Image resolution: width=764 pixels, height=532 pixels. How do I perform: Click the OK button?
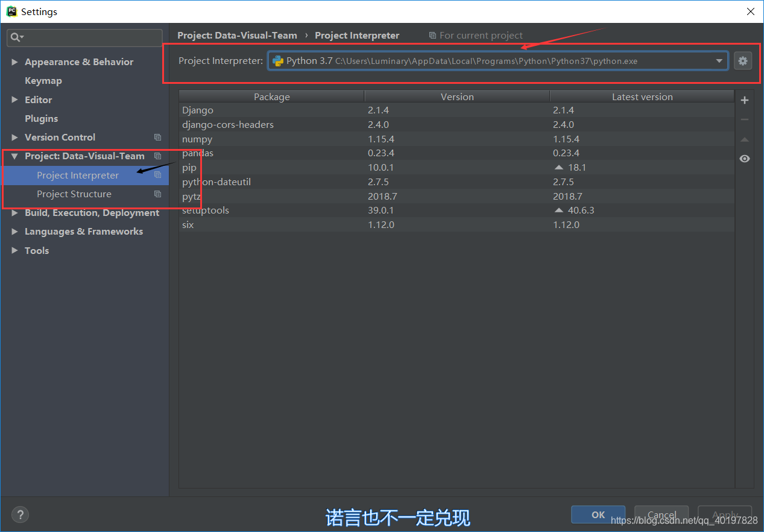click(x=598, y=515)
